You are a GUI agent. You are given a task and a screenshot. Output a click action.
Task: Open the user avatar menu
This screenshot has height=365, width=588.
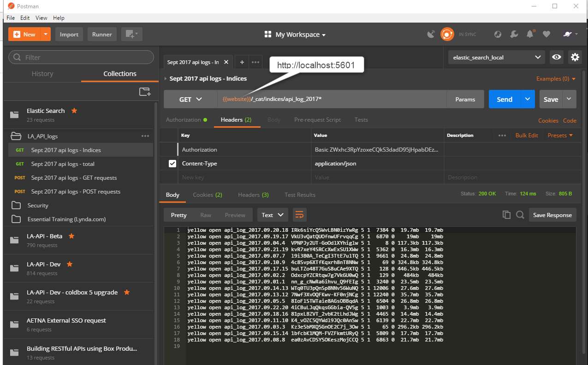570,34
